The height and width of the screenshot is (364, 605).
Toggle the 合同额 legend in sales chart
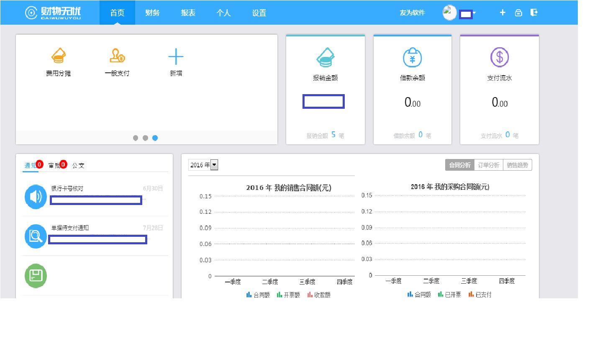point(258,295)
